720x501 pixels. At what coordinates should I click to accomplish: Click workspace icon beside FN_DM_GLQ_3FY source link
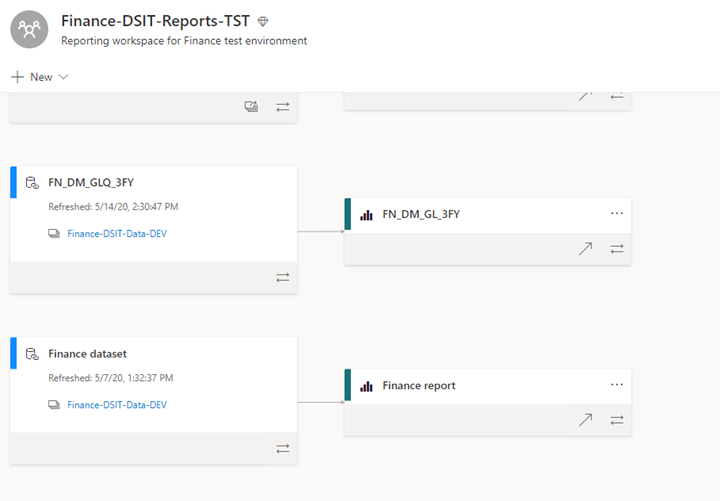(54, 234)
